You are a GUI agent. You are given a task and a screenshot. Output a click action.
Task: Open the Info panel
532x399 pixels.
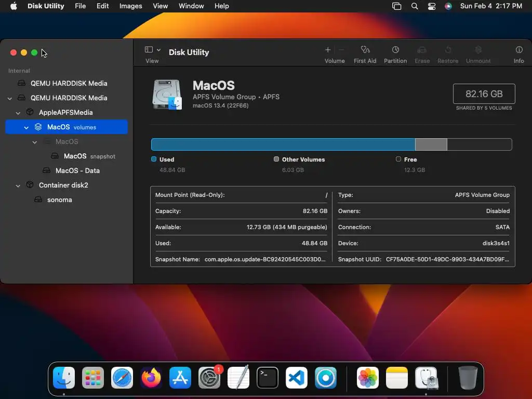point(519,50)
